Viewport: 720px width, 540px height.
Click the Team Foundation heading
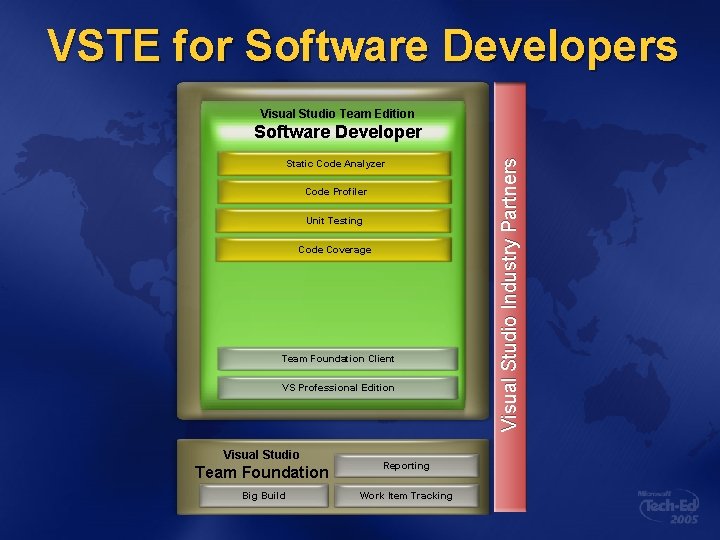coord(262,472)
